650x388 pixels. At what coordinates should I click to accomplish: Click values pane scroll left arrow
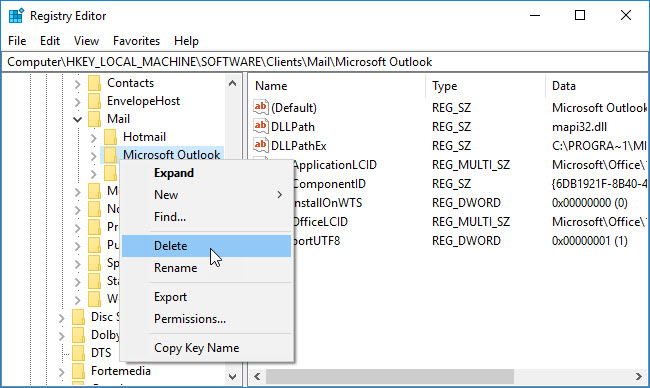coord(257,376)
